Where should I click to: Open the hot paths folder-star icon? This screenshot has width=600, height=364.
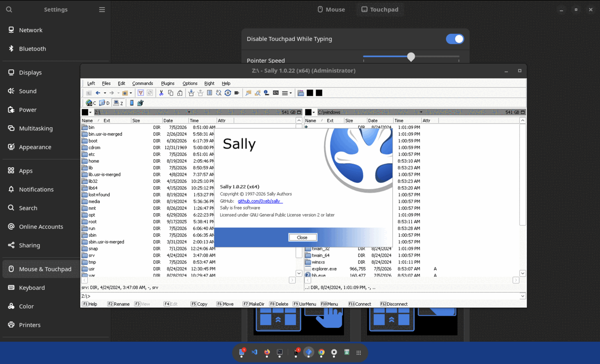[125, 93]
